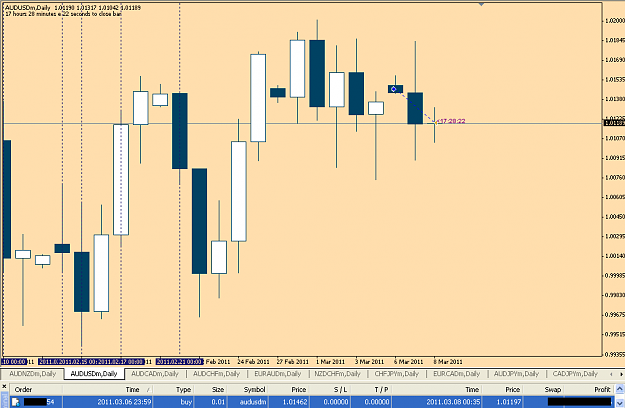625x408 pixels.
Task: Click the buy type cell
Action: click(186, 402)
